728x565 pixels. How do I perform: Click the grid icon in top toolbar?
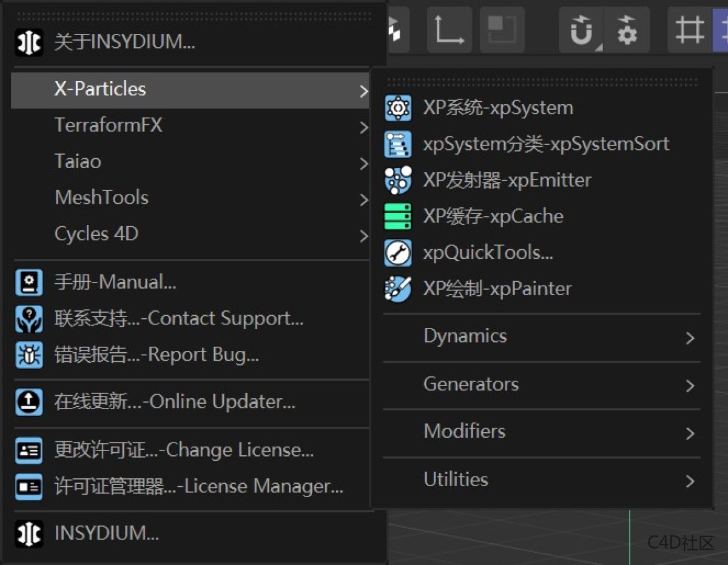(690, 29)
